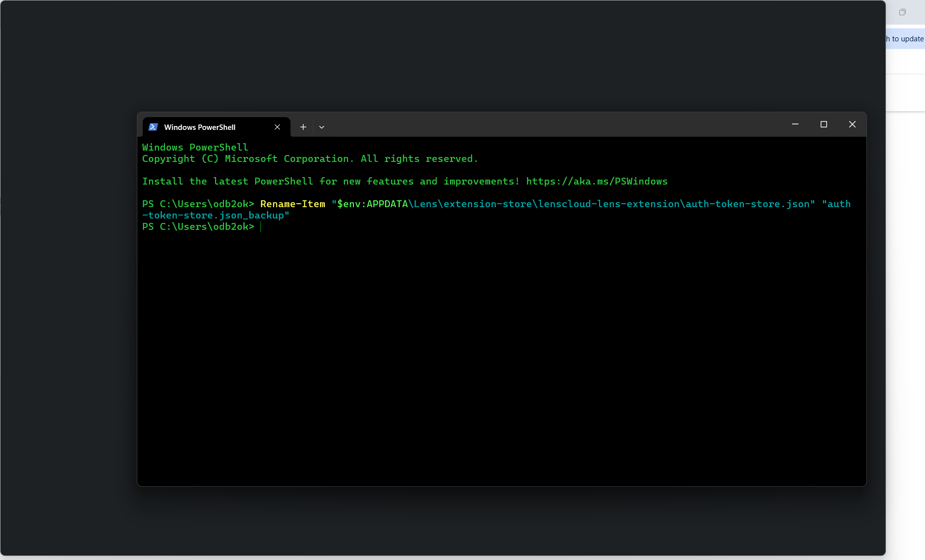Open the aka.ms/PSWindows link
The height and width of the screenshot is (560, 925).
pyautogui.click(x=597, y=182)
